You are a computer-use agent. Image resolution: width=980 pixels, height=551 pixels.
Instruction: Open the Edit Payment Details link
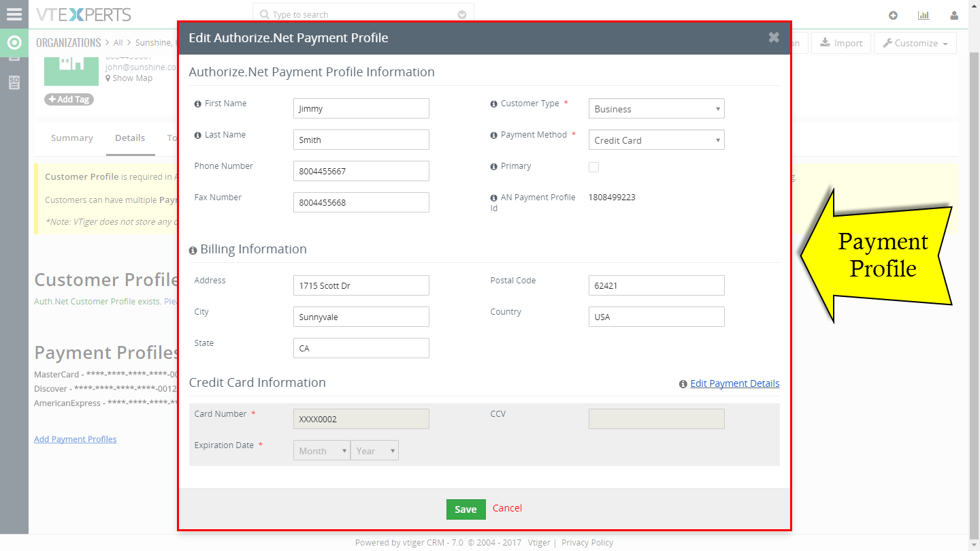coord(734,383)
